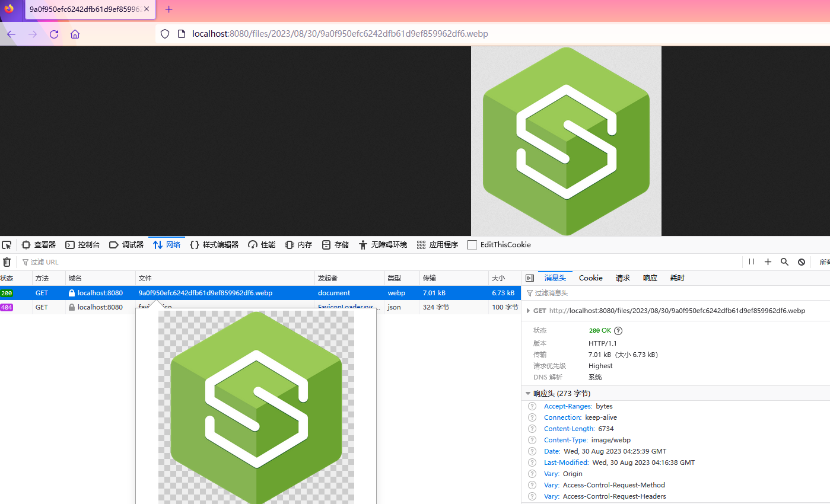The image size is (830, 504).
Task: Open the EditThisCookie devtools tab
Action: tap(499, 245)
